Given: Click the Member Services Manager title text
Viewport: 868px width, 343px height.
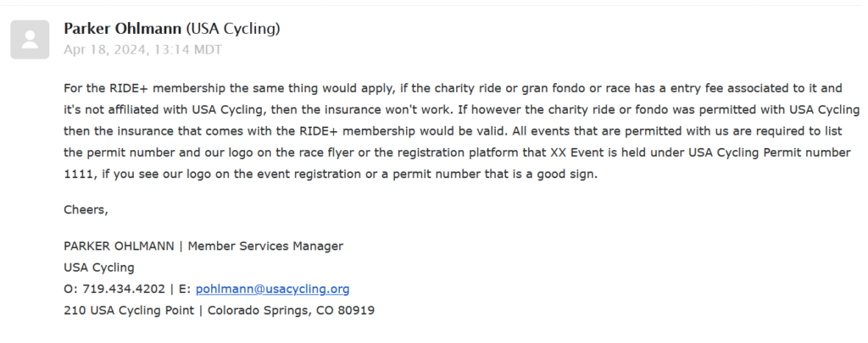Looking at the screenshot, I should (x=265, y=246).
